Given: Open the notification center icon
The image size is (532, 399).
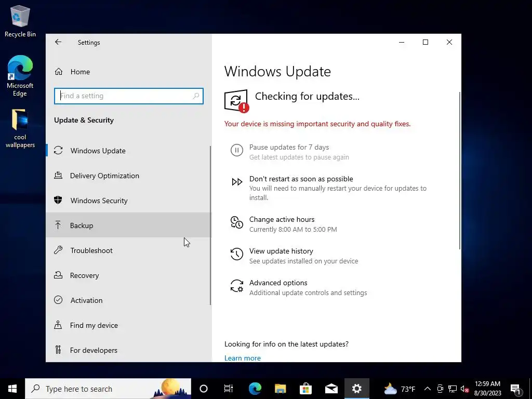Looking at the screenshot, I should coord(516,389).
